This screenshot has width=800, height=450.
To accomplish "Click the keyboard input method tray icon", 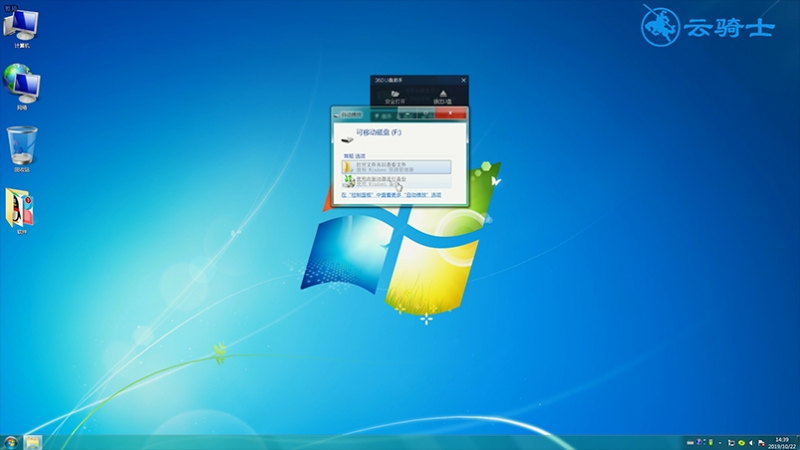I will click(x=690, y=443).
